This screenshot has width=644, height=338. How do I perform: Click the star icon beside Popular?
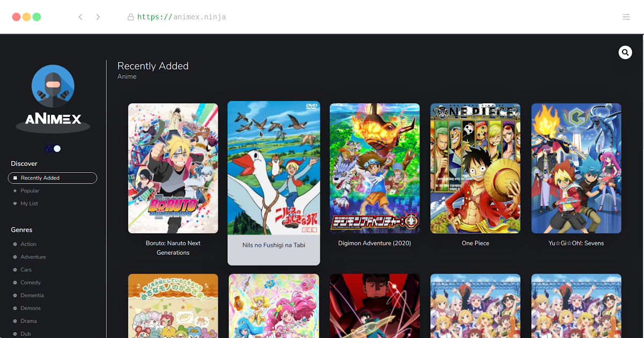(15, 191)
